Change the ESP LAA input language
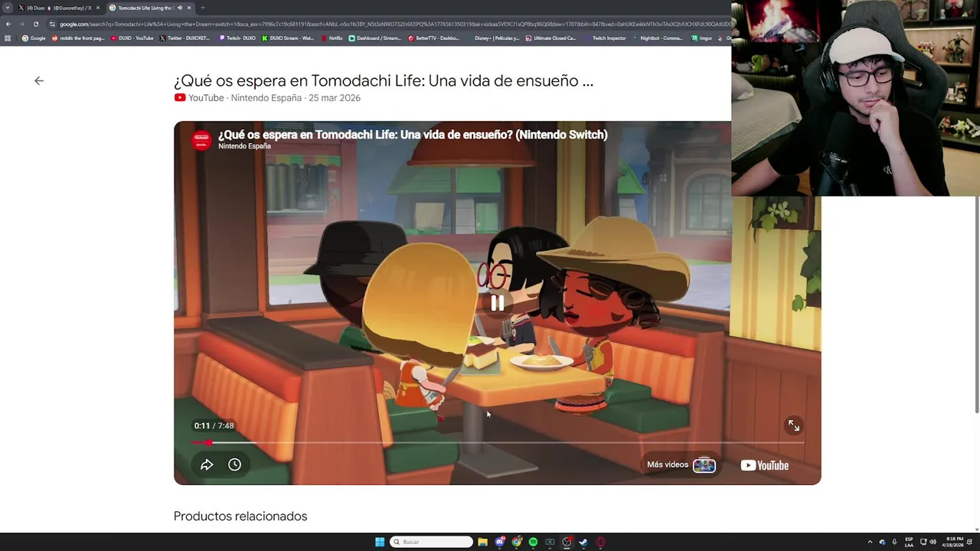Screen dimensions: 980x551 pyautogui.click(x=909, y=542)
